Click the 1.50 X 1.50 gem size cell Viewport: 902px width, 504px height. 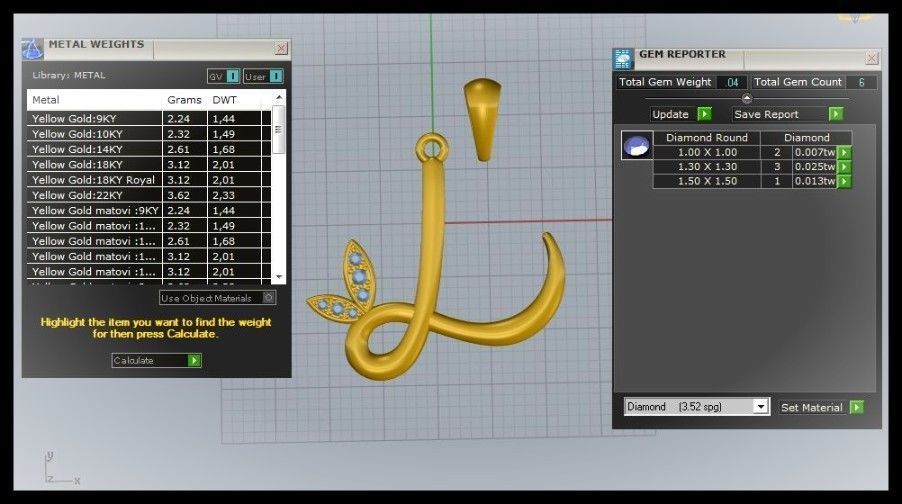pyautogui.click(x=707, y=181)
